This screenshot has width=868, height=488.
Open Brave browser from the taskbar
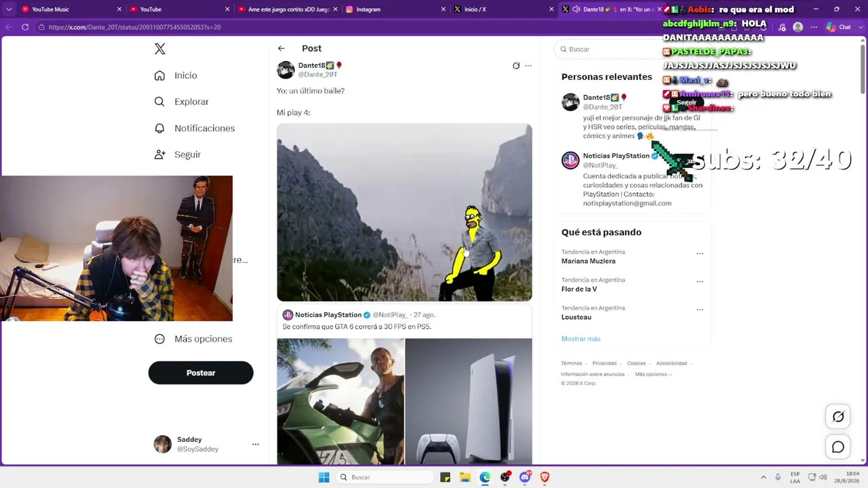(x=545, y=477)
